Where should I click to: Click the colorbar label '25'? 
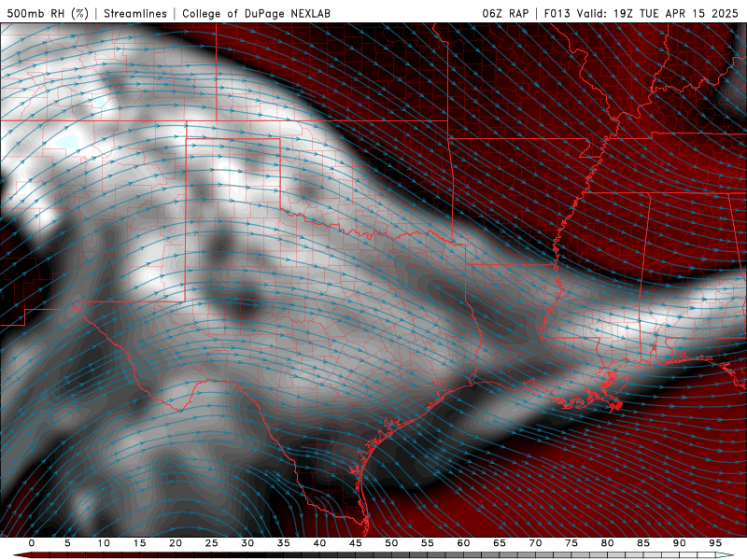(x=212, y=543)
